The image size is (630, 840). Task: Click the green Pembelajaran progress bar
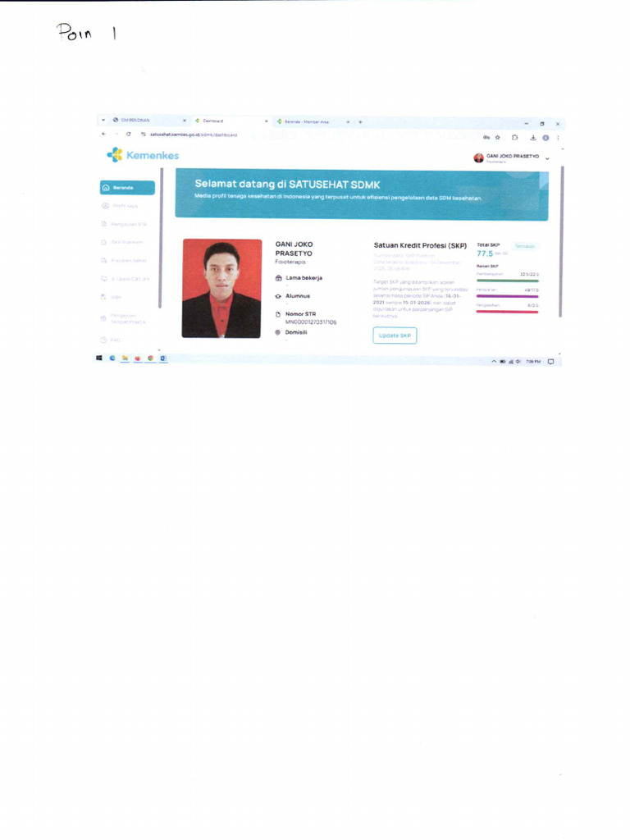coord(507,281)
